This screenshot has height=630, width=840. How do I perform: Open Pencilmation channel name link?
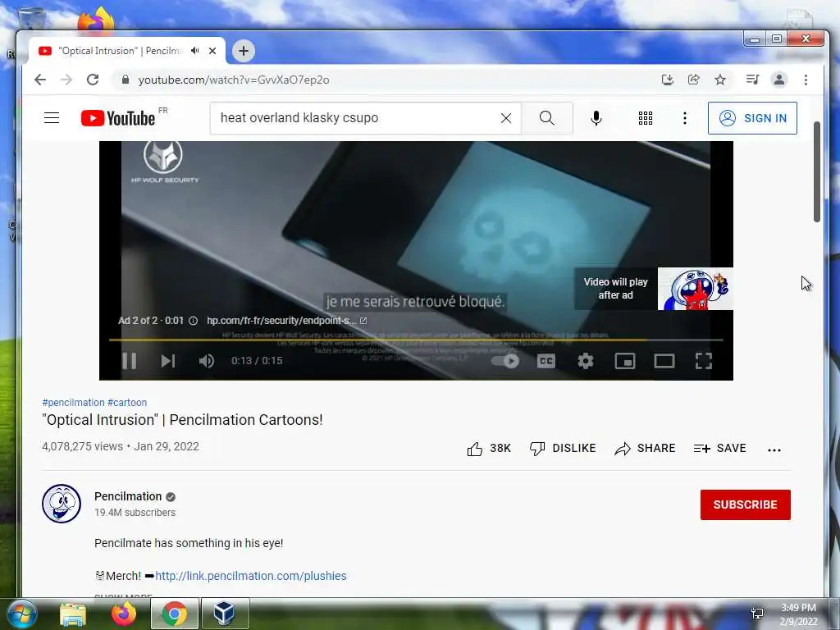coord(128,496)
